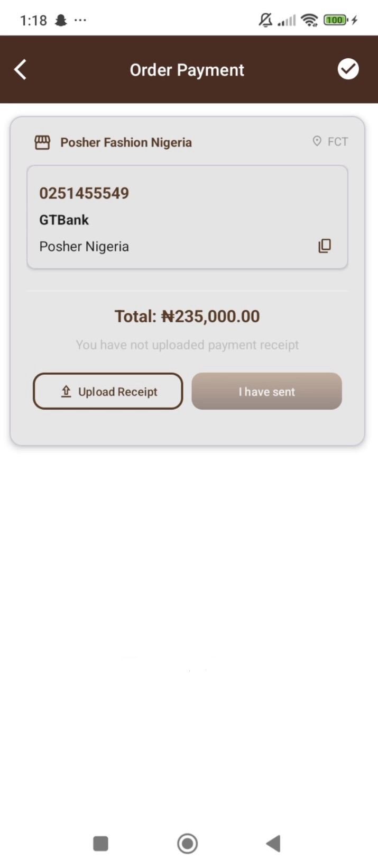Tap the Snapchat notification icon in status bar

point(61,21)
